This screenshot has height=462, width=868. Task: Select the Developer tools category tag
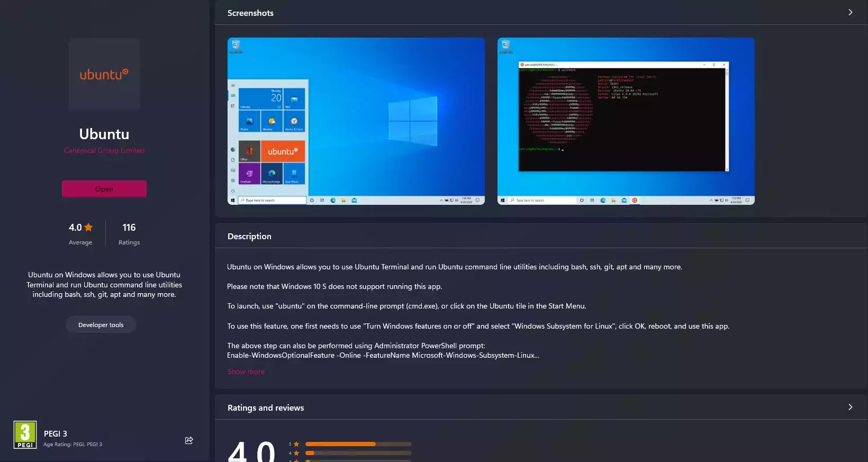coord(101,325)
